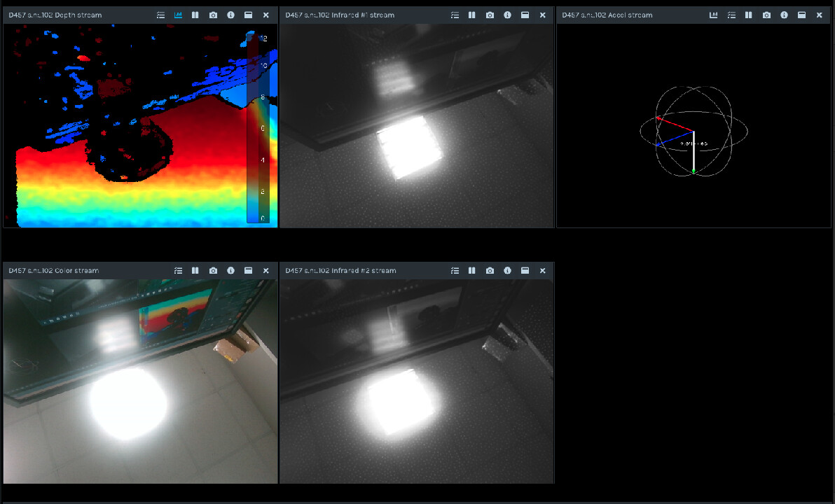Show info for Color stream
The height and width of the screenshot is (504, 835).
coord(230,270)
